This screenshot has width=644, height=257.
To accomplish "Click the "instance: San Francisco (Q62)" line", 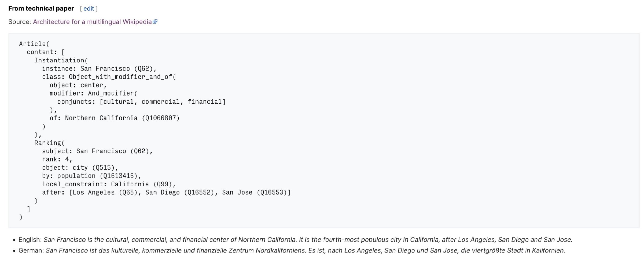I will 99,69.
